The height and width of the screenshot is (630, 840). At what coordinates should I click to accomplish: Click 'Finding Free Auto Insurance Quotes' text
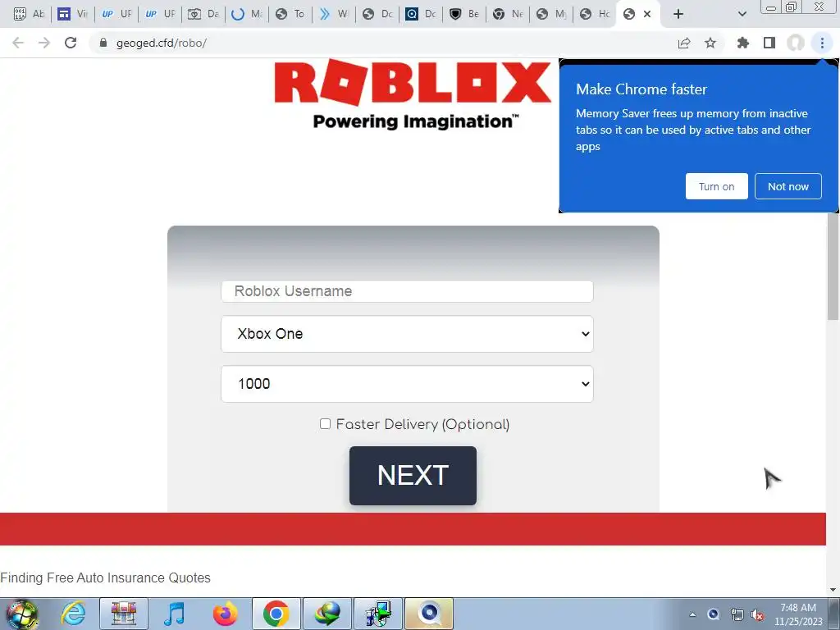point(105,577)
